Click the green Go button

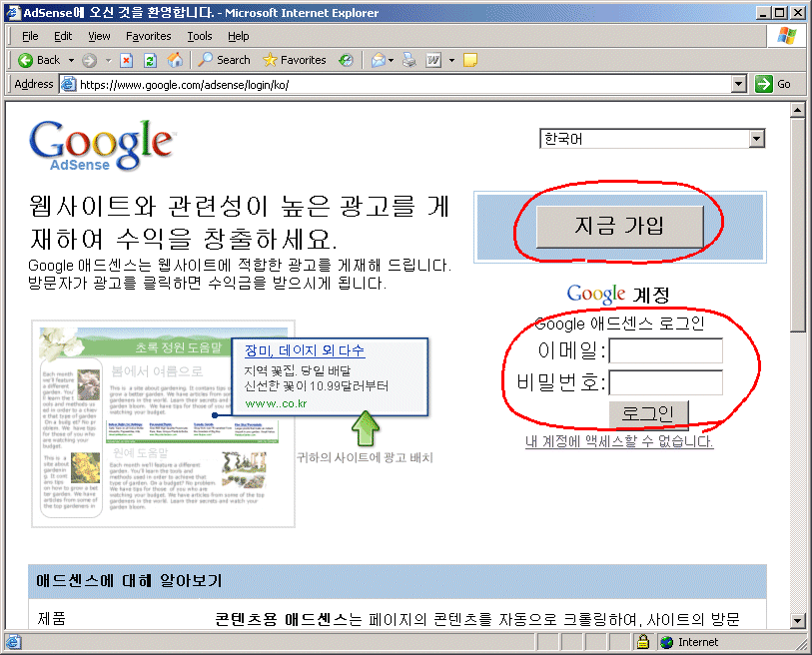(x=773, y=84)
